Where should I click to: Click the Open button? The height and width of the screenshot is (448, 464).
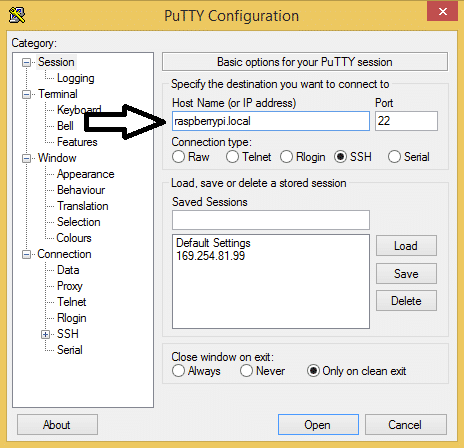(x=318, y=425)
